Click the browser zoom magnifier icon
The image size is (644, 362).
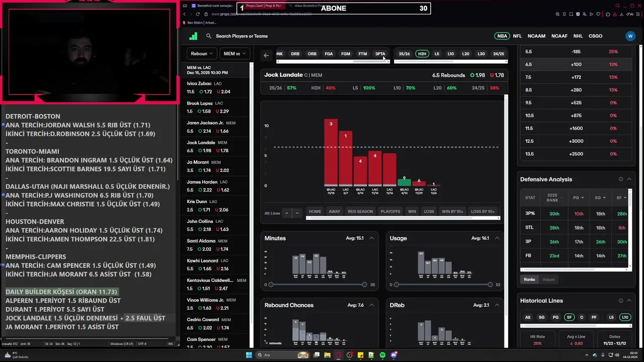(557, 14)
